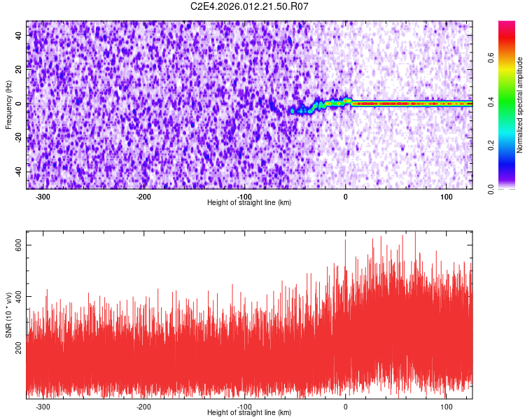Click the plot title C2E4.2026.012.21.50.R07
Viewport: 525px width, 420px height.
coord(250,6)
